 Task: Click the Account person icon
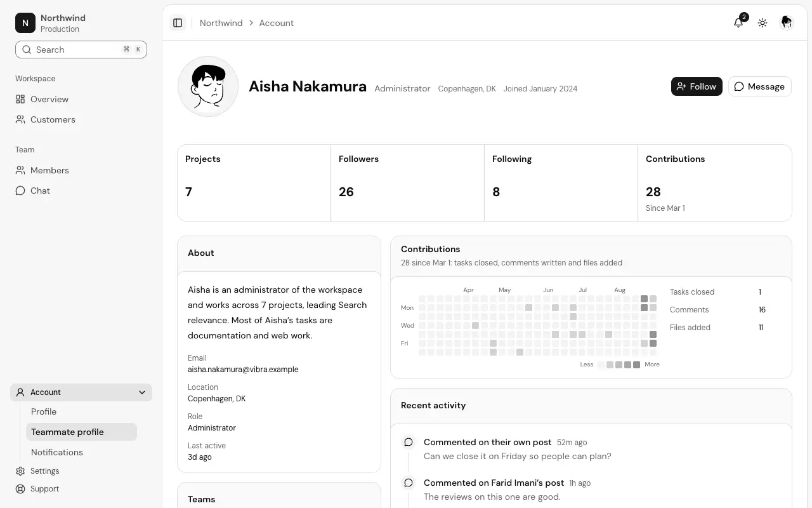20,392
